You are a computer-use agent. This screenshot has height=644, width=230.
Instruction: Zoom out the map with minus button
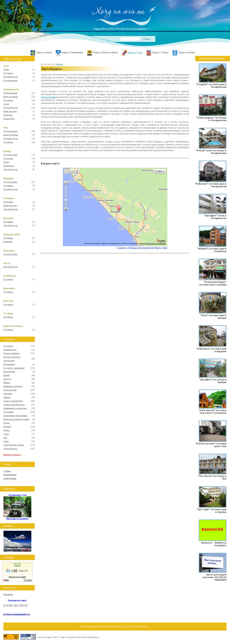coord(66,183)
